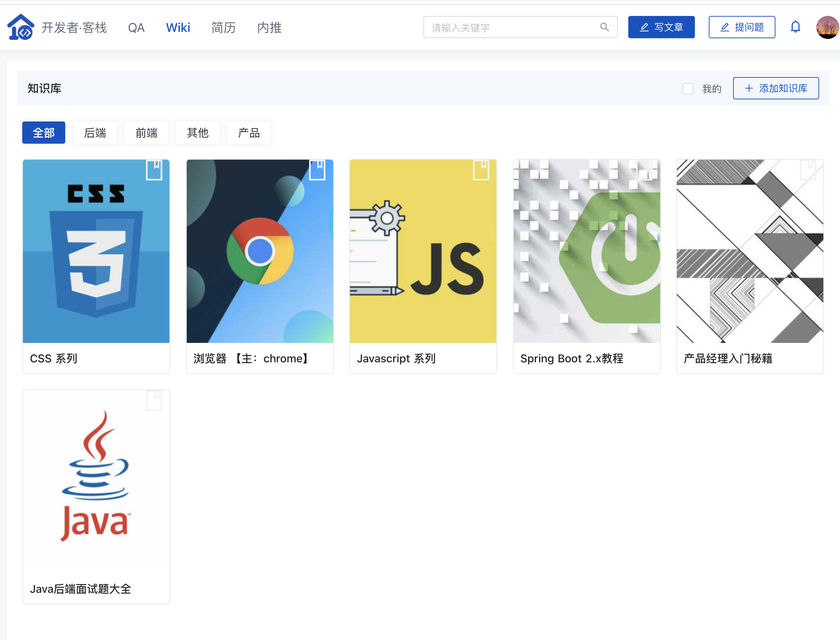
Task: Click the Java后端面试题大全 title text
Action: tap(81, 589)
